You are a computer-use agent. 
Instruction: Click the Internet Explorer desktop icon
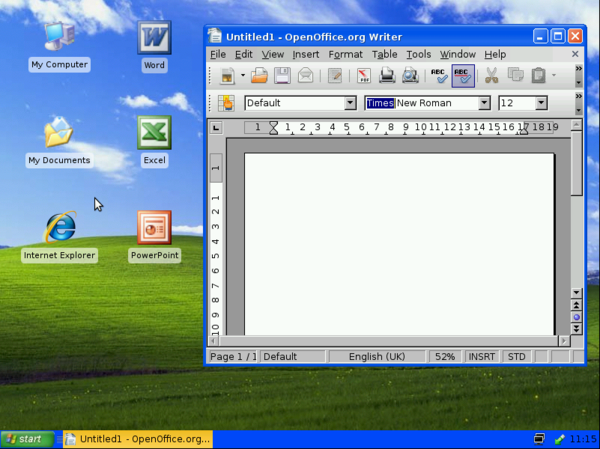click(x=59, y=237)
